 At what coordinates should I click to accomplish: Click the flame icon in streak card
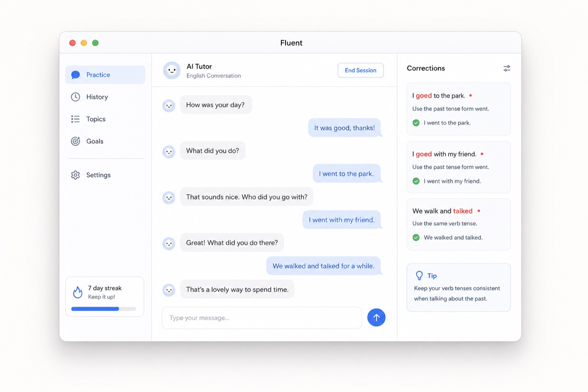tap(78, 292)
